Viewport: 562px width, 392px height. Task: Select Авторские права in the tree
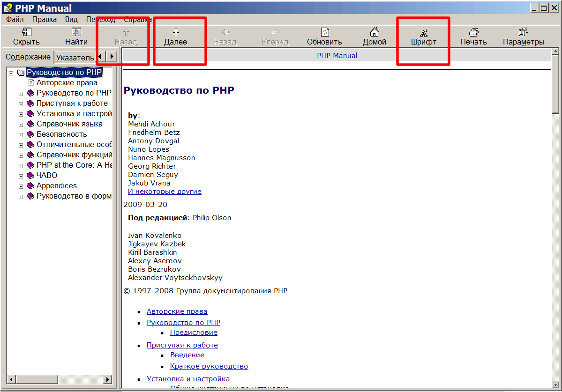click(67, 83)
